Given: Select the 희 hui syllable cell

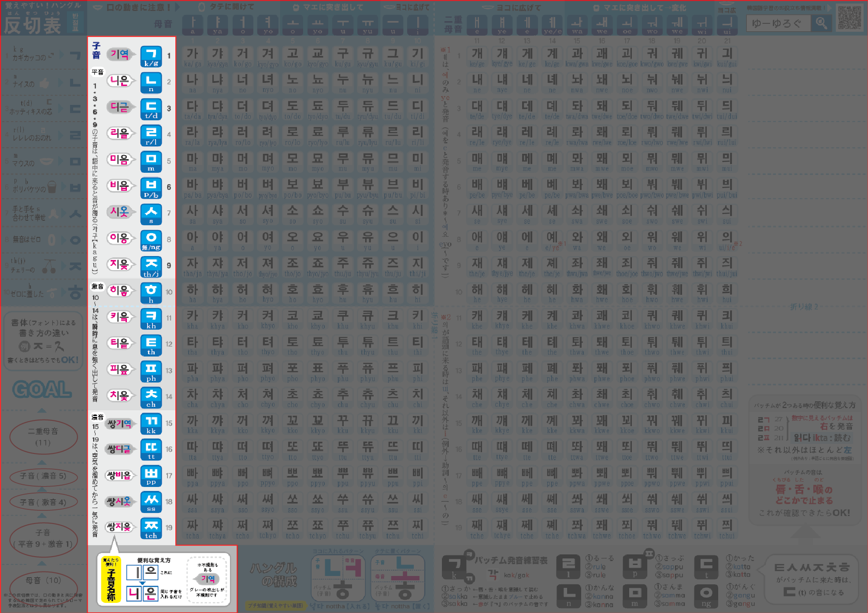Looking at the screenshot, I should coord(727,293).
